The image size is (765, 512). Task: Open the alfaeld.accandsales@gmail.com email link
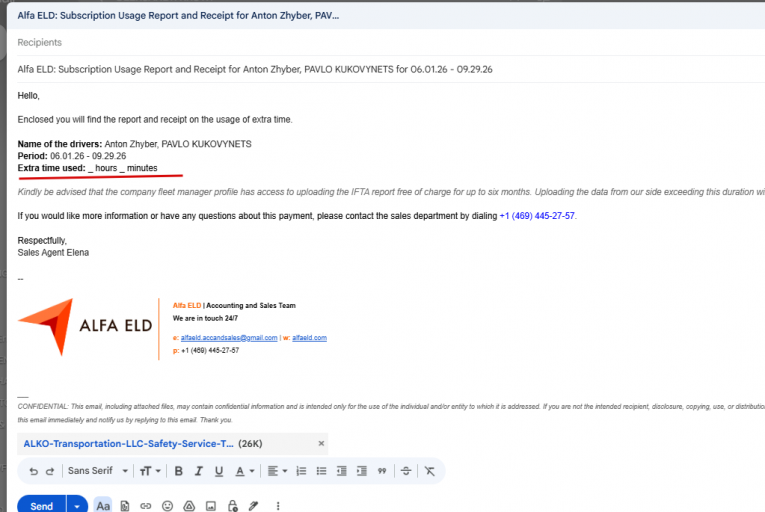point(229,338)
